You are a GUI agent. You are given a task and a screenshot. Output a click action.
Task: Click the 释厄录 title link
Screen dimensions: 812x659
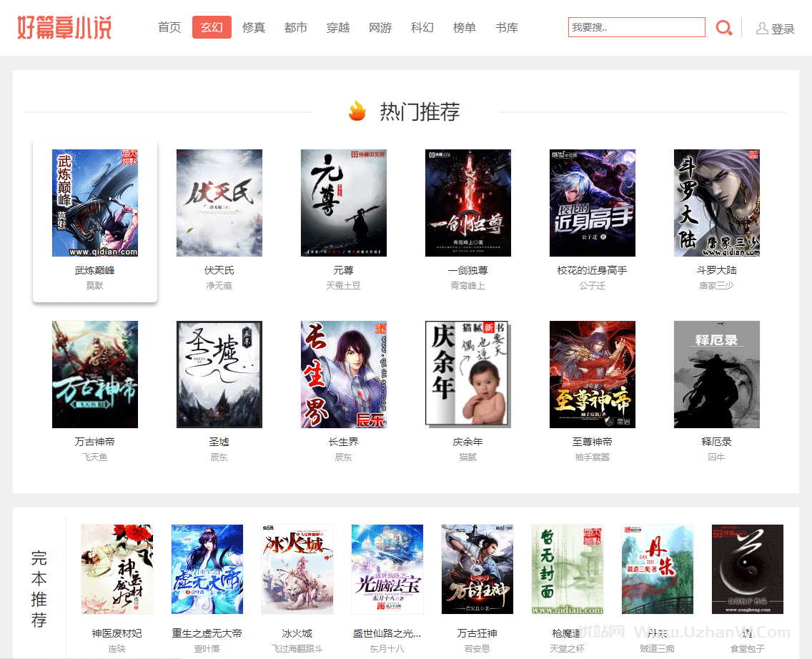coord(716,442)
